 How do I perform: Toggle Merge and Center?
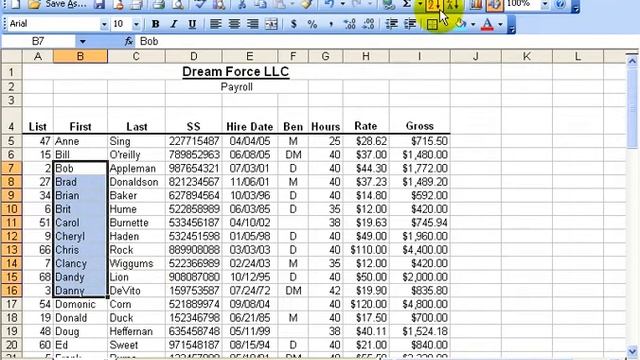coord(271,24)
